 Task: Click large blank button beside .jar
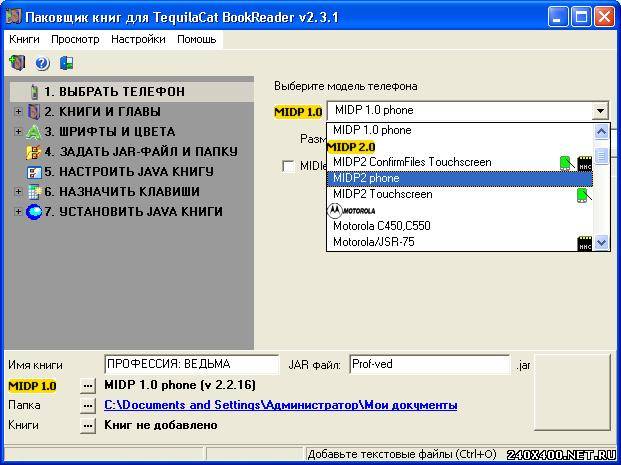(573, 392)
